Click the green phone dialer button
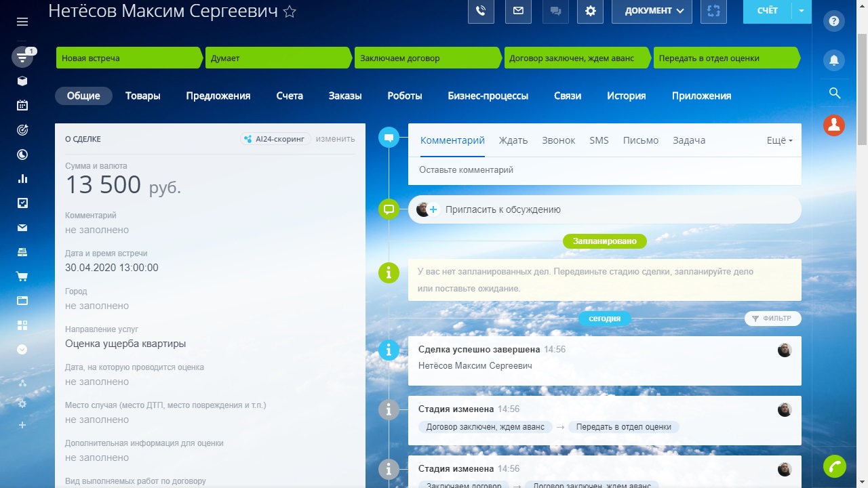 tap(835, 466)
